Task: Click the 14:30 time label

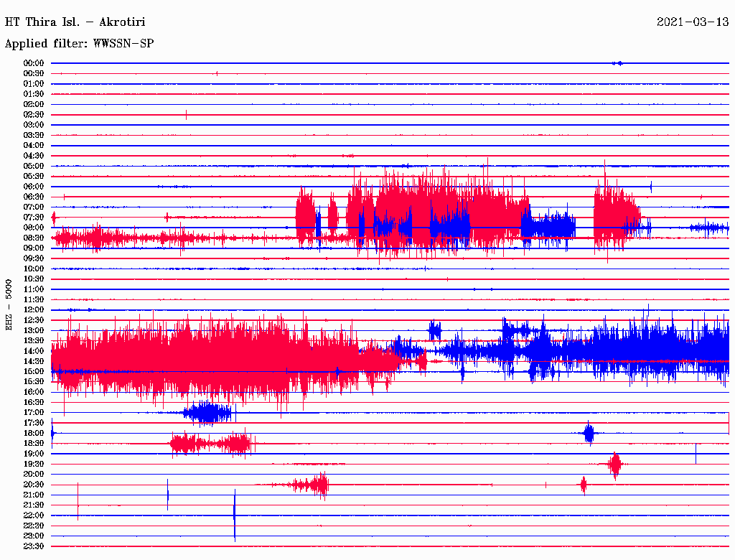Action: 34,362
